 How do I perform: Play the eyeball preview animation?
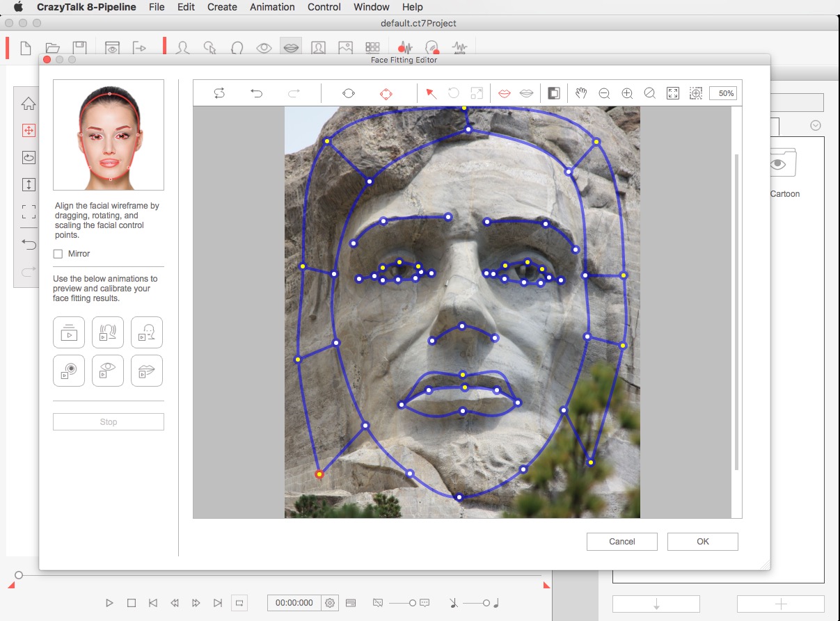point(69,371)
